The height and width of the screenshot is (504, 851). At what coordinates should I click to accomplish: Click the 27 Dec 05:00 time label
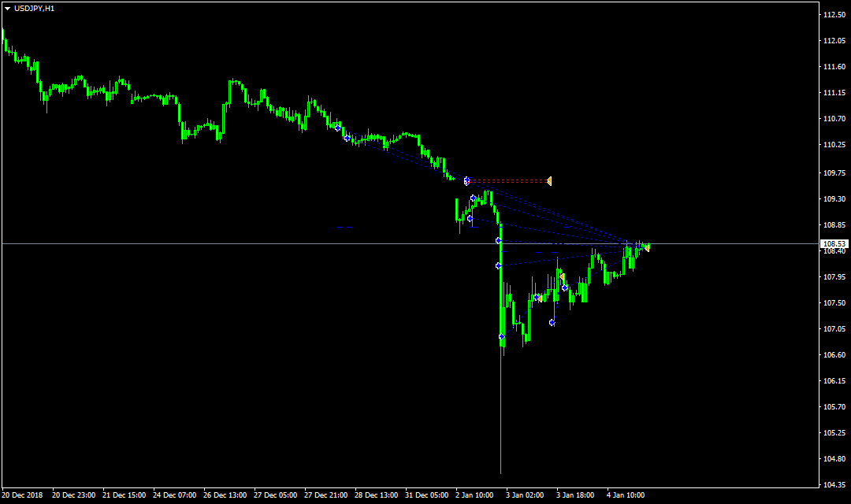point(276,495)
